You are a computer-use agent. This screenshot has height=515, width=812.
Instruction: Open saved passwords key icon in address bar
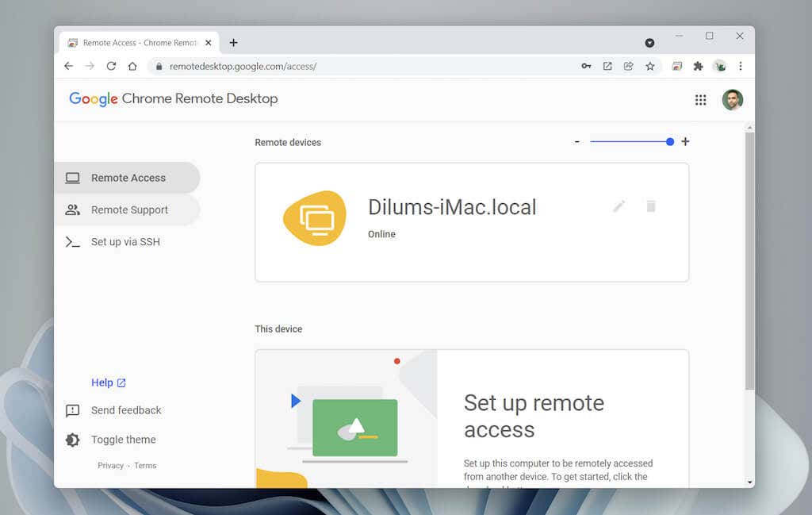pos(586,66)
